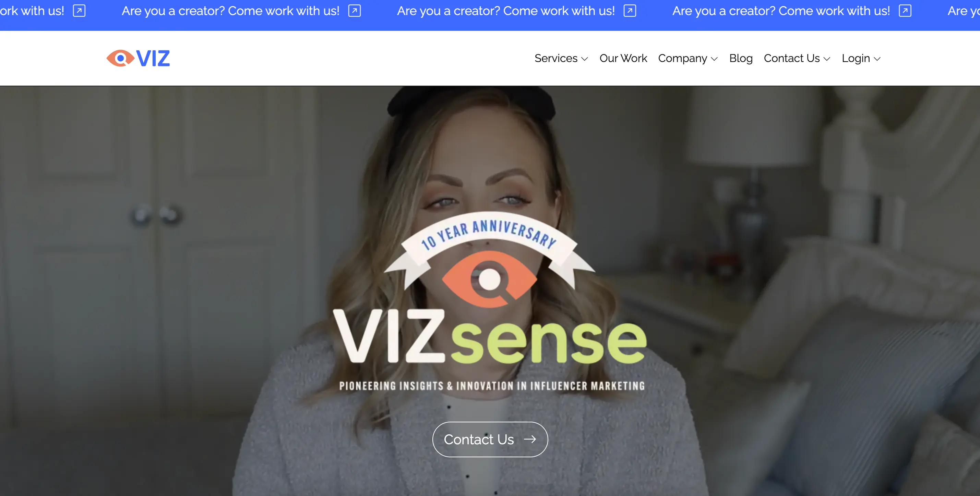This screenshot has height=496, width=980.
Task: Click the 10 Year Anniversary ribbon graphic
Action: click(489, 243)
